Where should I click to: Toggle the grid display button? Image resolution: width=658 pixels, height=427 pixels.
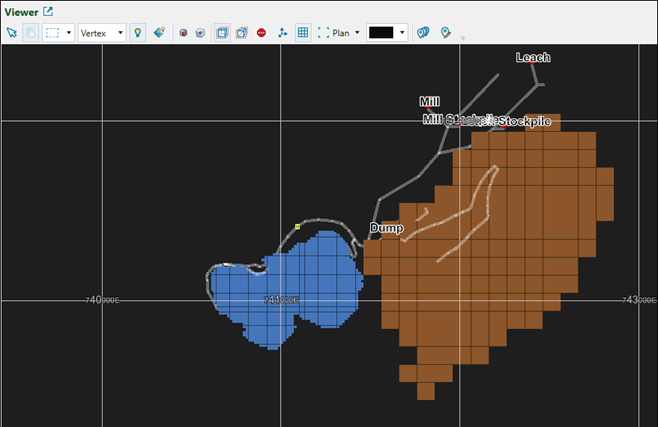click(x=303, y=32)
